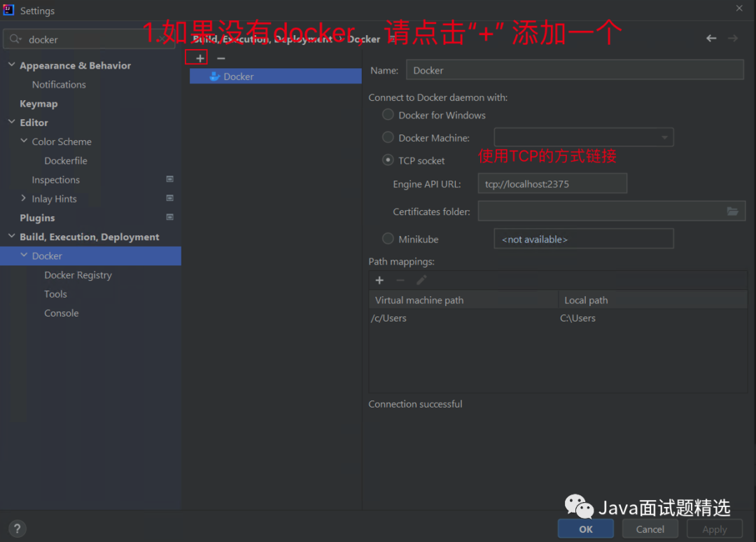Click the forward navigation arrow
Screen dimensions: 756x542
[733, 38]
